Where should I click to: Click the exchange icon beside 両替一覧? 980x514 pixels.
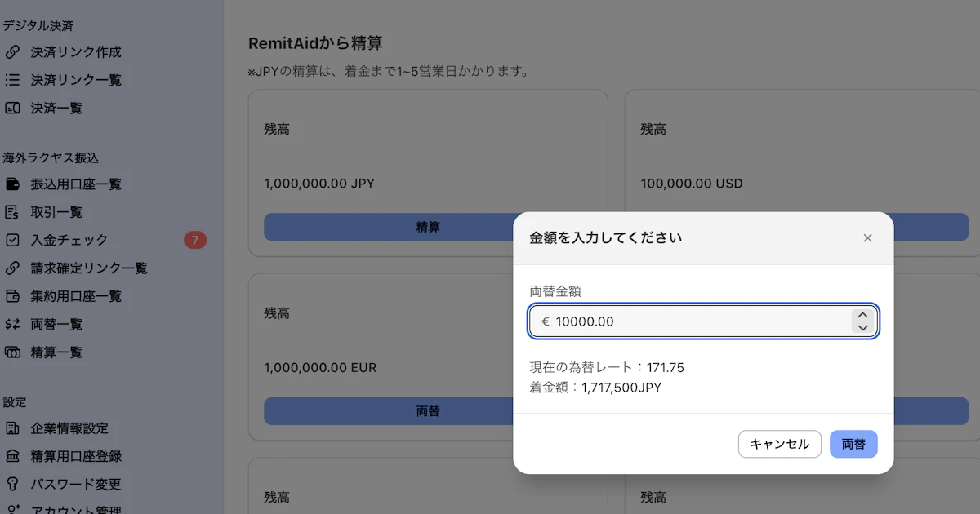click(x=12, y=324)
